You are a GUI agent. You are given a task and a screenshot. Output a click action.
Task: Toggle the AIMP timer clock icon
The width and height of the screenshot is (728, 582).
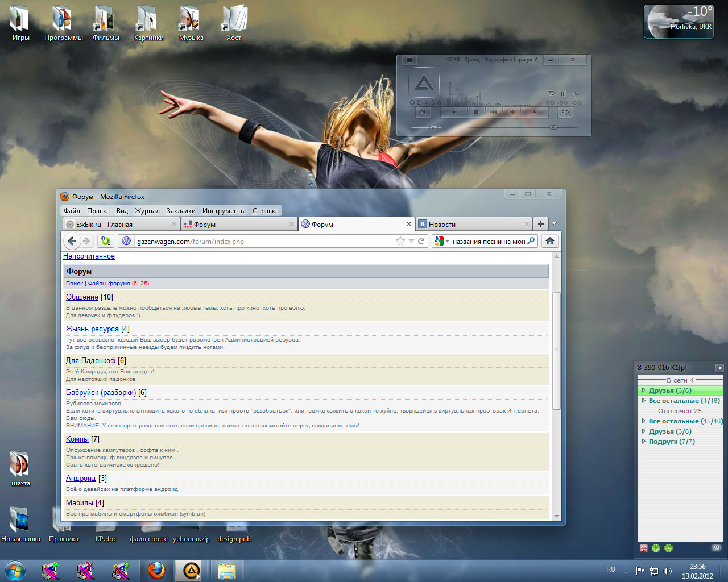(x=575, y=94)
